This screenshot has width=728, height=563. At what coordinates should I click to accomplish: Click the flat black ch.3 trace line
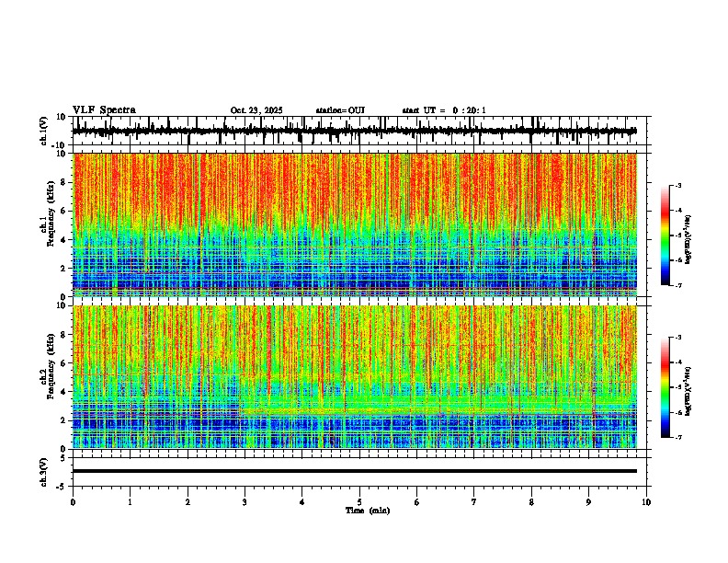click(355, 471)
